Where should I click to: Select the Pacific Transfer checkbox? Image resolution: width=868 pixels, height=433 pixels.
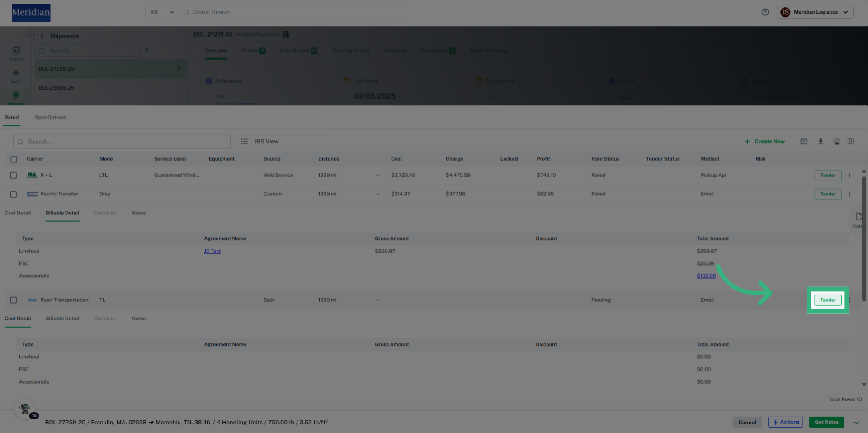click(14, 194)
